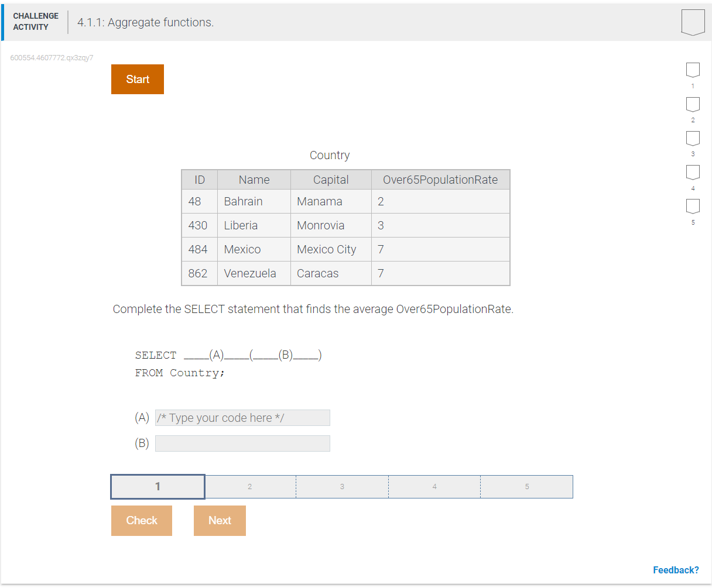This screenshot has width=712, height=588.
Task: Select step 5 in the progress bar
Action: [x=526, y=486]
